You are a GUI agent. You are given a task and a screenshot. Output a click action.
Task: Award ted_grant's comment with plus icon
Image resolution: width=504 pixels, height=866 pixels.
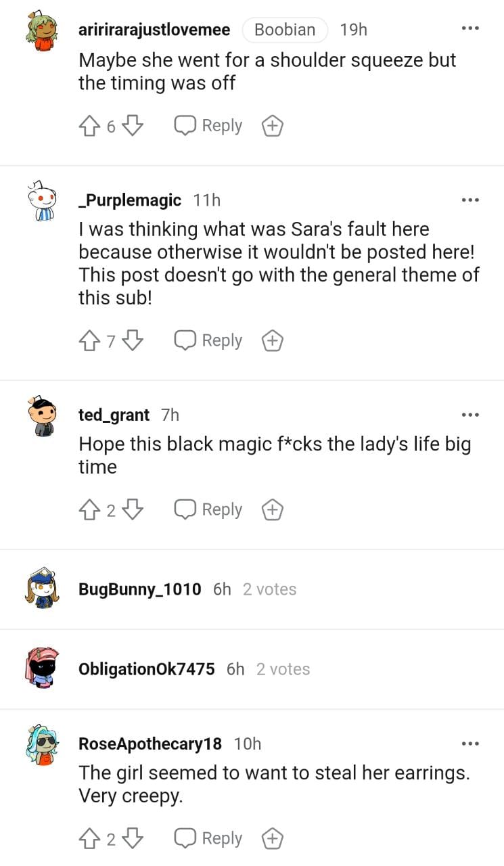[273, 510]
